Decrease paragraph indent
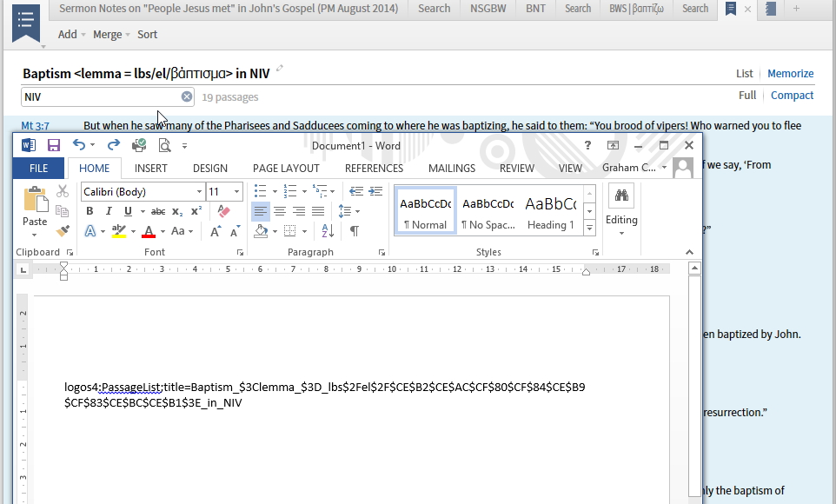836x504 pixels. point(356,191)
